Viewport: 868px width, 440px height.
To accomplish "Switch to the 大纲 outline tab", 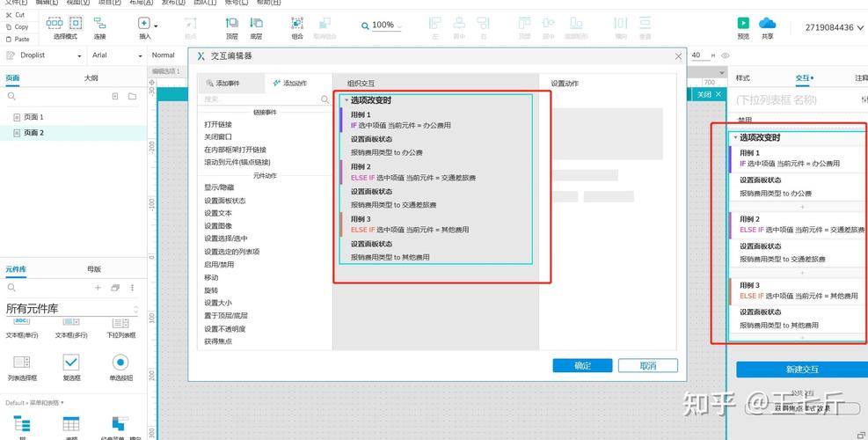I will point(91,78).
